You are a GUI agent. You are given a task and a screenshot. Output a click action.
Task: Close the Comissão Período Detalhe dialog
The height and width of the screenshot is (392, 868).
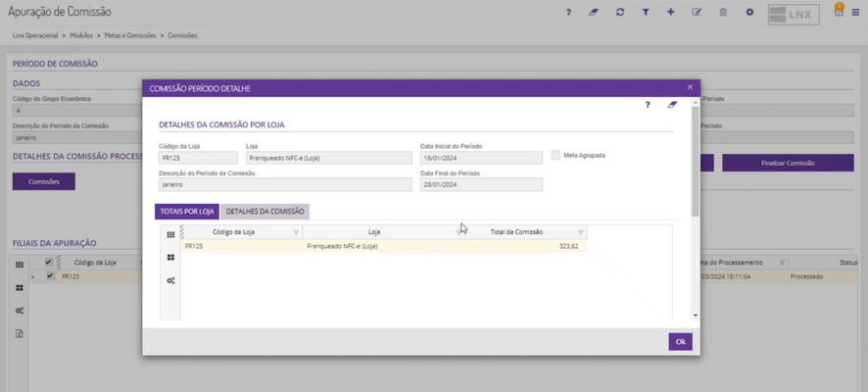pos(690,87)
